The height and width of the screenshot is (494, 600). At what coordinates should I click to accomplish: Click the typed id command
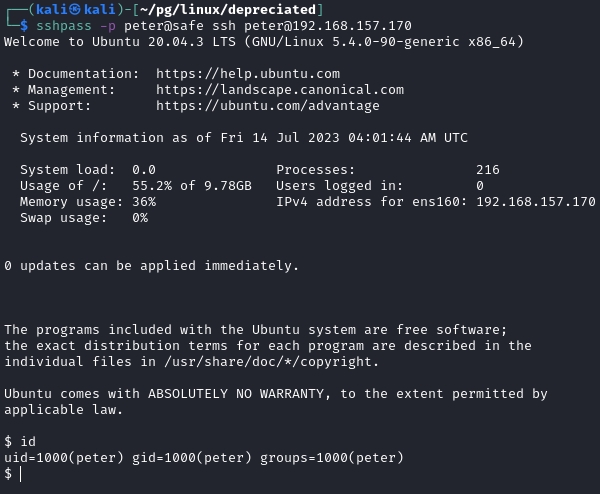click(28, 442)
